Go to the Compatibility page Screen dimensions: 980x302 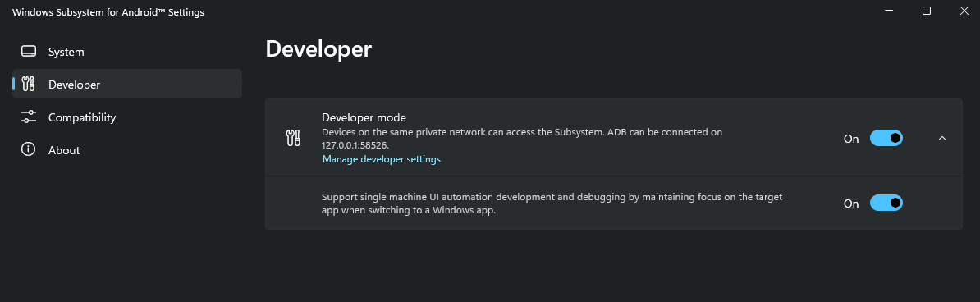[127, 117]
